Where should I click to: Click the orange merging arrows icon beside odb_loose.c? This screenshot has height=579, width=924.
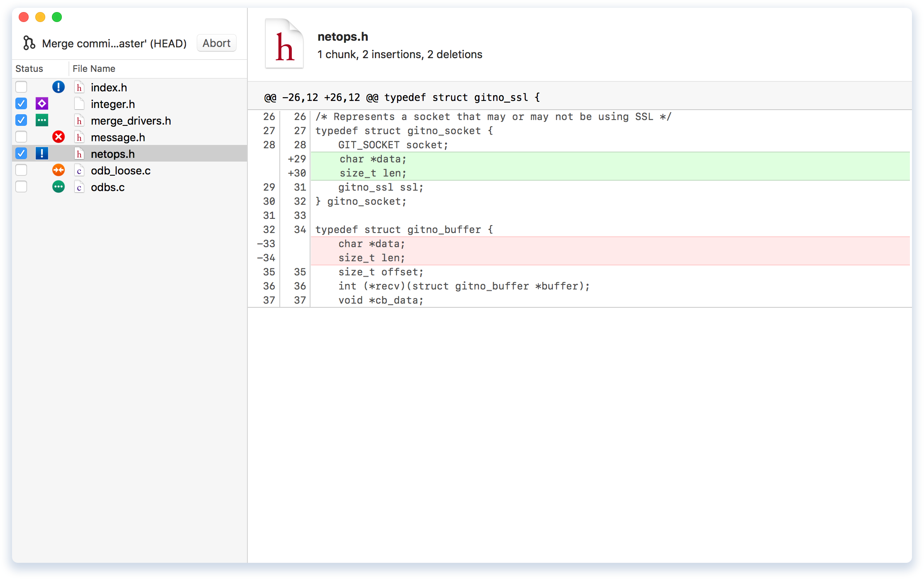tap(59, 170)
